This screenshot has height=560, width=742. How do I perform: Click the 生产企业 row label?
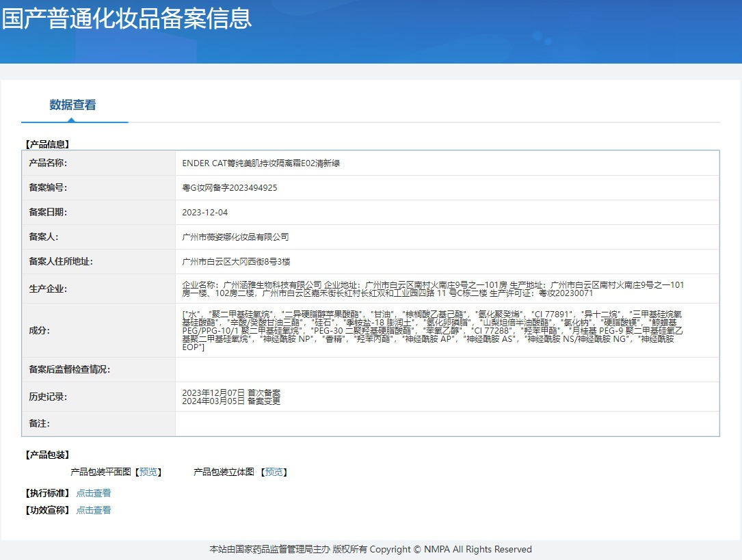pos(48,289)
